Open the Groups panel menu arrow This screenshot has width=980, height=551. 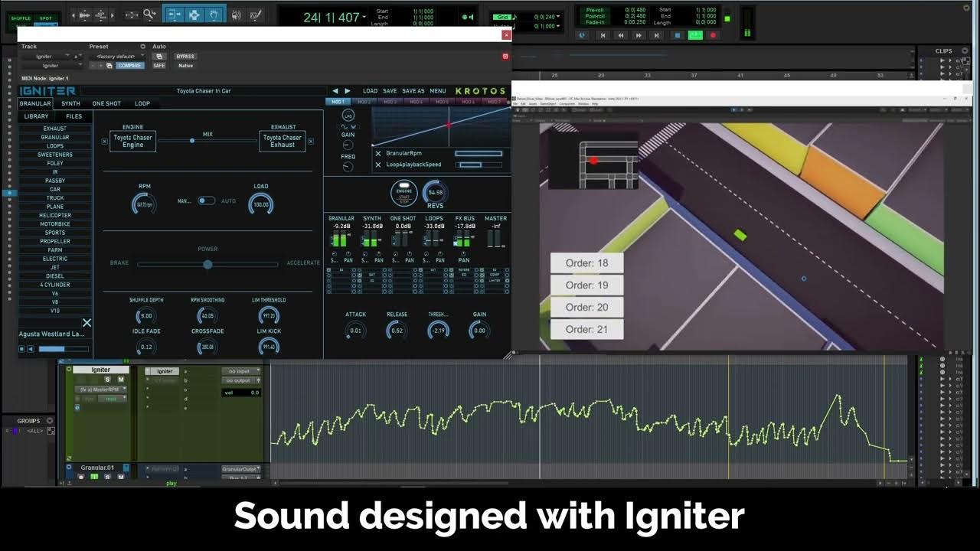51,421
